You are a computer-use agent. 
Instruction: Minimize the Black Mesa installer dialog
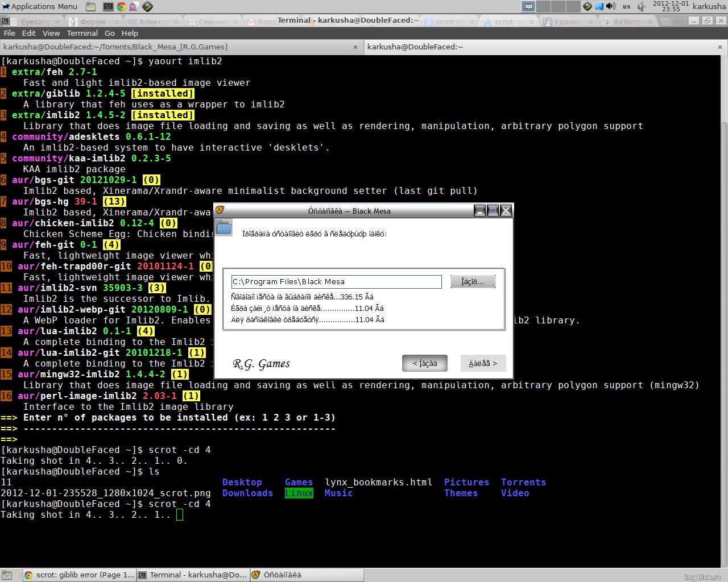[479, 211]
